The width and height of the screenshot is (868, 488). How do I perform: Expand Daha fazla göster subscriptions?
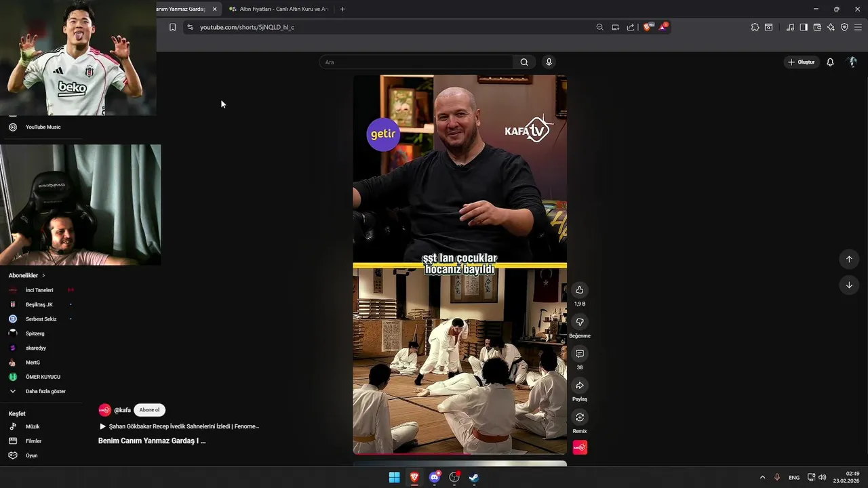click(45, 391)
